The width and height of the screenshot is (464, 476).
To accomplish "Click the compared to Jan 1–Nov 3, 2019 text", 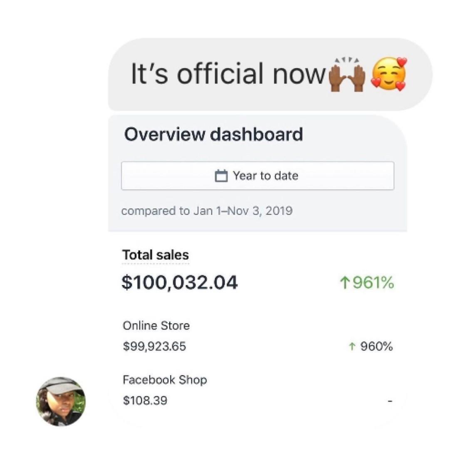I will [x=207, y=211].
